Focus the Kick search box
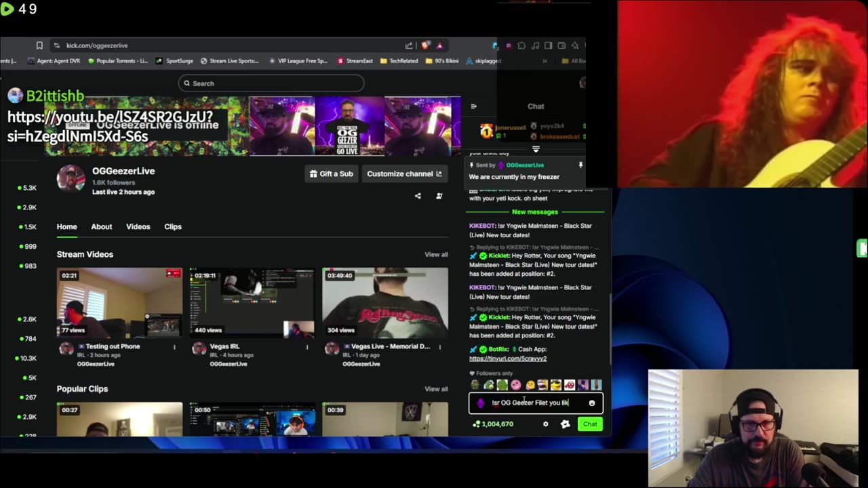This screenshot has height=488, width=868. click(x=271, y=83)
